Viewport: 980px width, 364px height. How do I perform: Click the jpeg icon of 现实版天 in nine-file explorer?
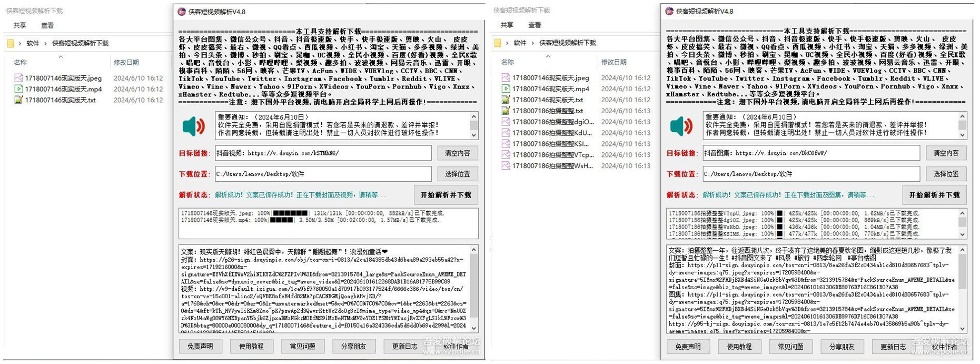click(506, 77)
